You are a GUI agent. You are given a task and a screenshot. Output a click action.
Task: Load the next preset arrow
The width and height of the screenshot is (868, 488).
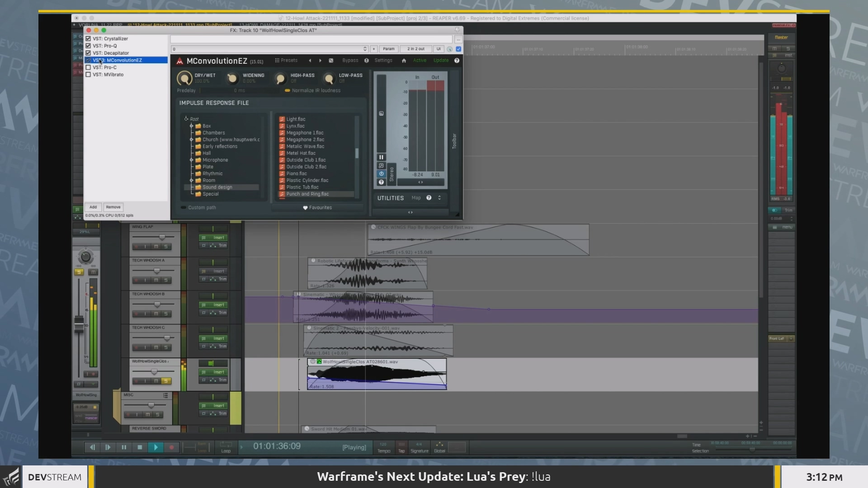click(320, 61)
